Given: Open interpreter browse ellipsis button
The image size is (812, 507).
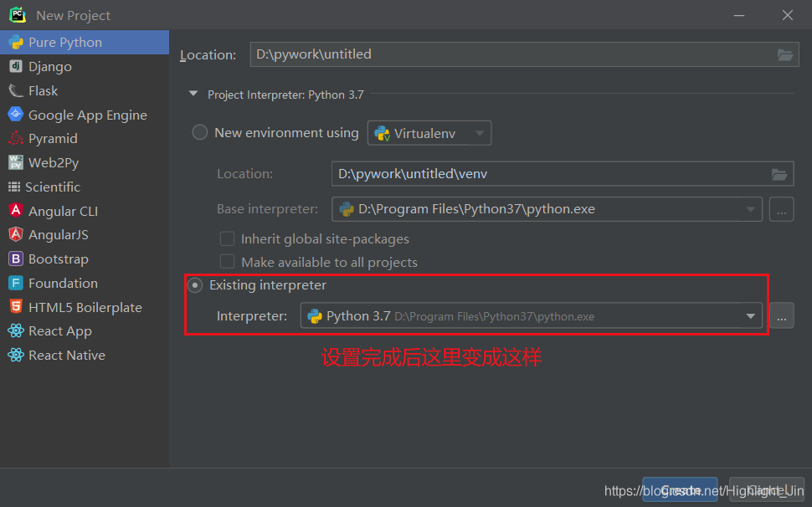Looking at the screenshot, I should pos(781,315).
